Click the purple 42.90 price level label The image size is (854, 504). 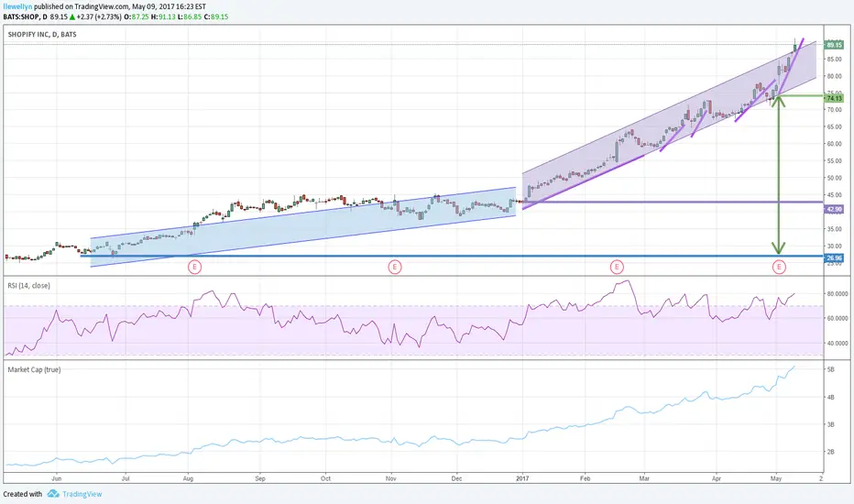tap(835, 209)
